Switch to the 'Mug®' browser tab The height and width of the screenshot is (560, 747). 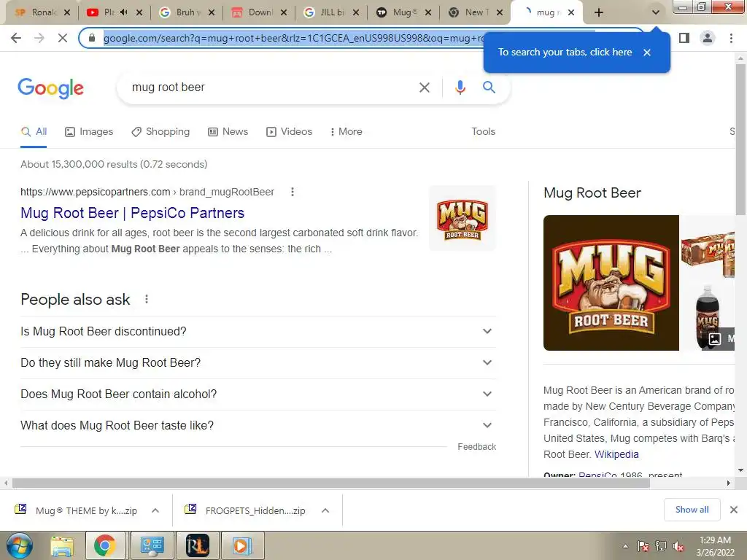pos(403,12)
